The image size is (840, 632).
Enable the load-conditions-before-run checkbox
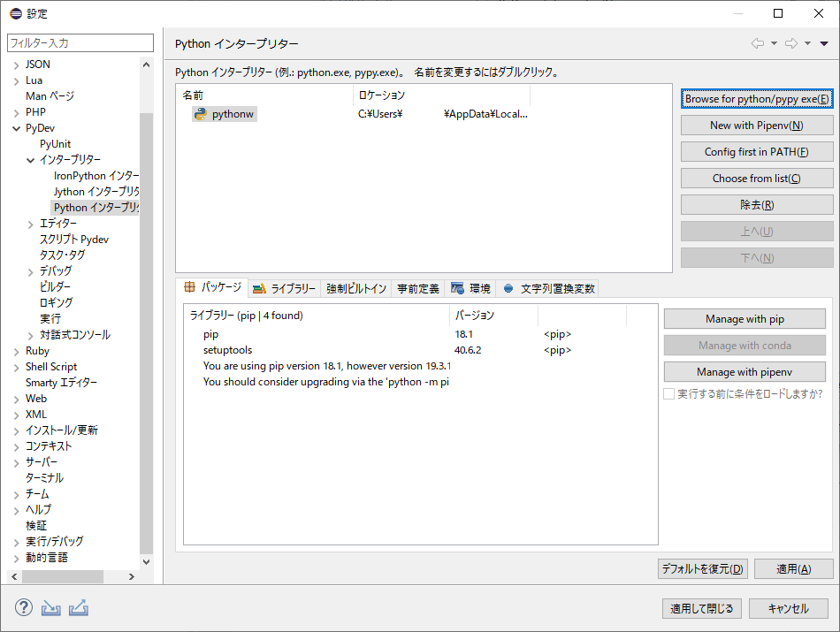(x=668, y=393)
